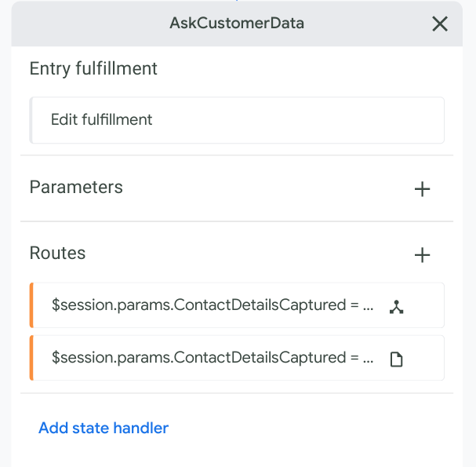Click truncated ellipsis in second route condition

[x=369, y=359]
